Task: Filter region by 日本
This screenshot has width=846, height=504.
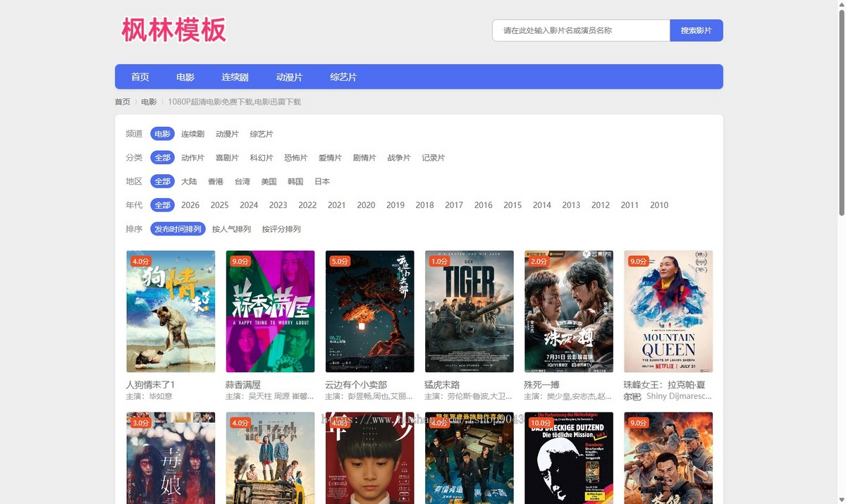Action: 322,181
